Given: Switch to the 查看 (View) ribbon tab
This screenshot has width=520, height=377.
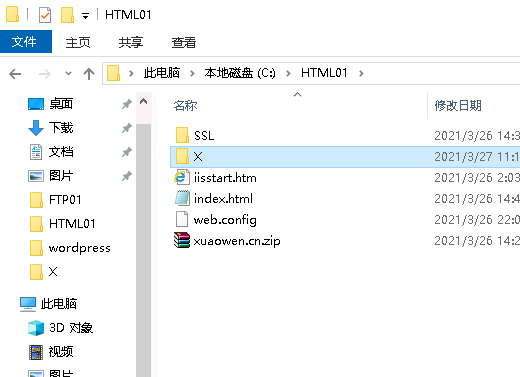Looking at the screenshot, I should pyautogui.click(x=184, y=42).
